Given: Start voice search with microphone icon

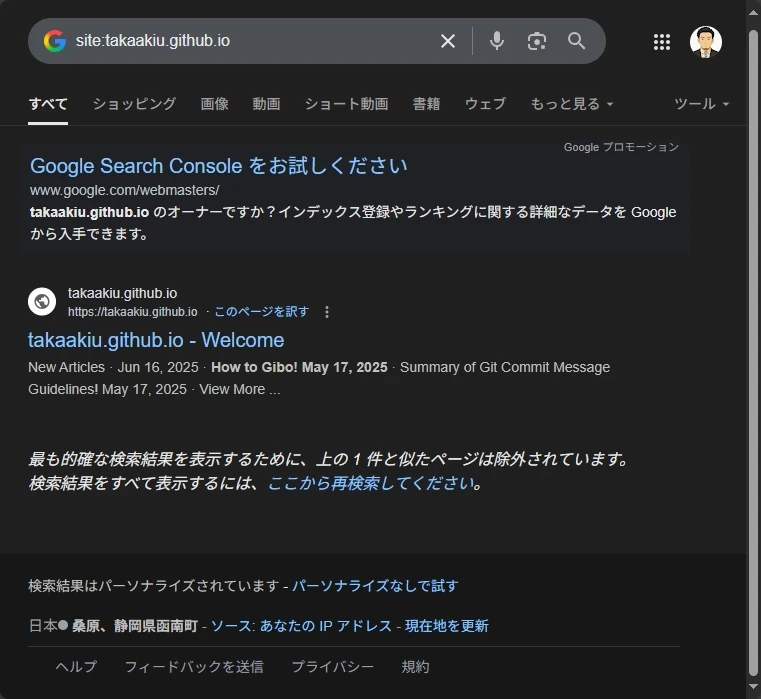Looking at the screenshot, I should tap(496, 41).
